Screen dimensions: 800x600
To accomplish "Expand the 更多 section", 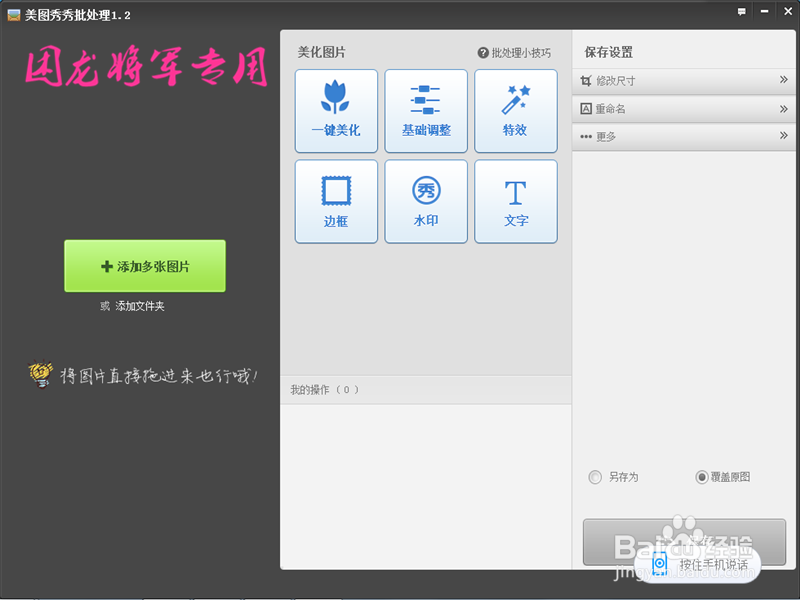I will pyautogui.click(x=684, y=136).
